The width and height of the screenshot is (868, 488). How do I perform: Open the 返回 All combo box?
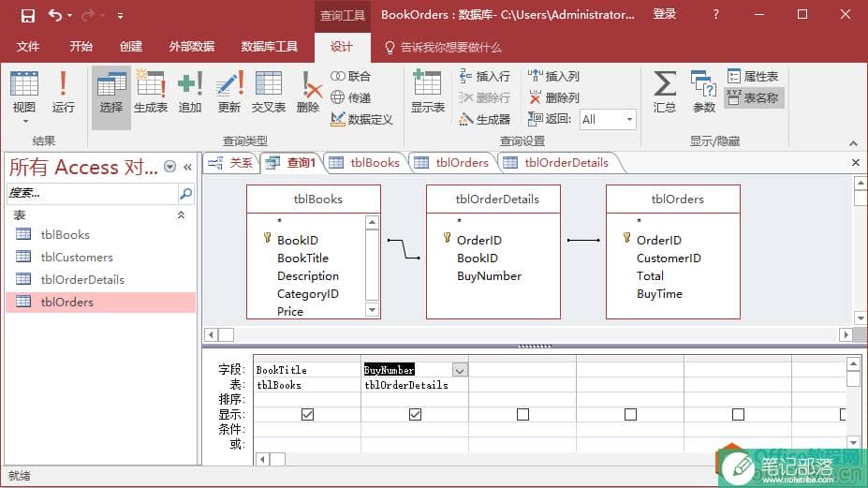[608, 120]
